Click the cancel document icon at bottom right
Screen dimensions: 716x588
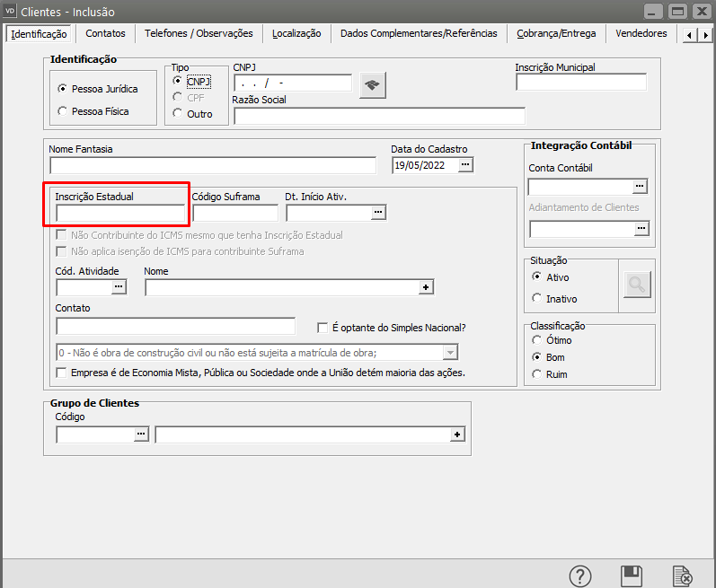(x=683, y=575)
